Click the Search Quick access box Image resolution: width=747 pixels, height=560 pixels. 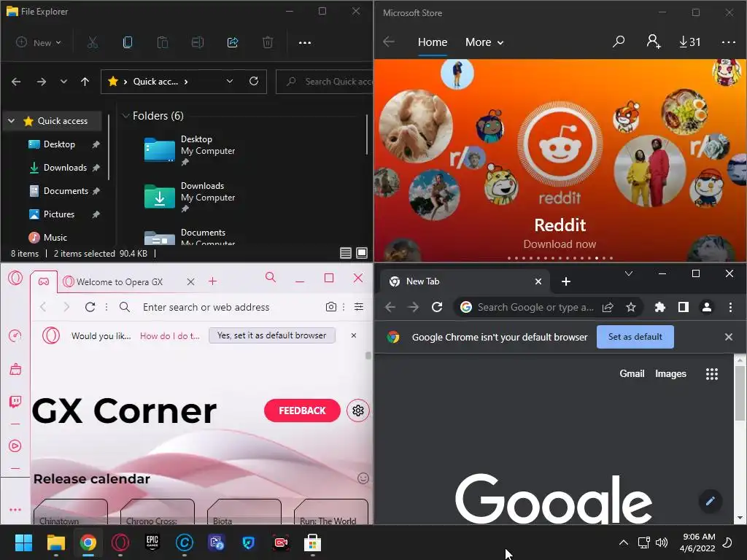tap(325, 82)
